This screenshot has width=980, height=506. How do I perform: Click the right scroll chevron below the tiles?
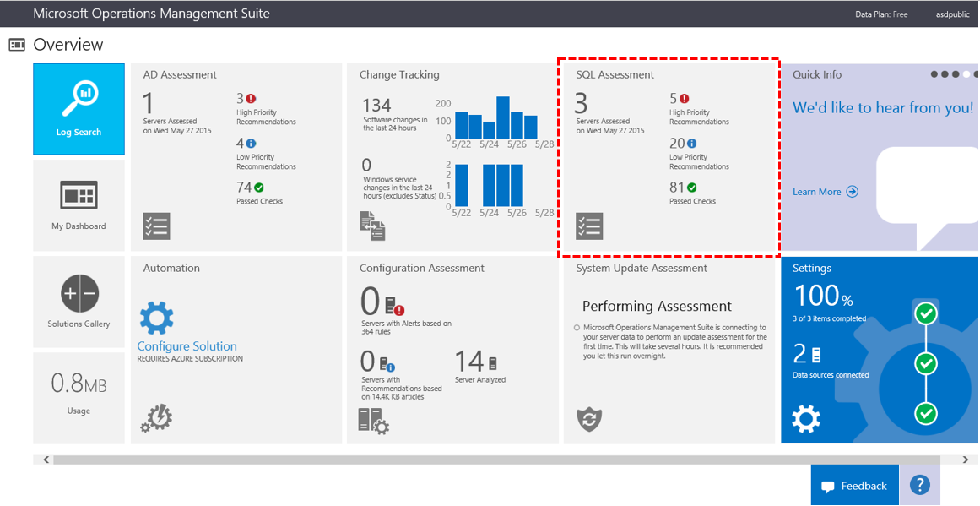tap(965, 459)
